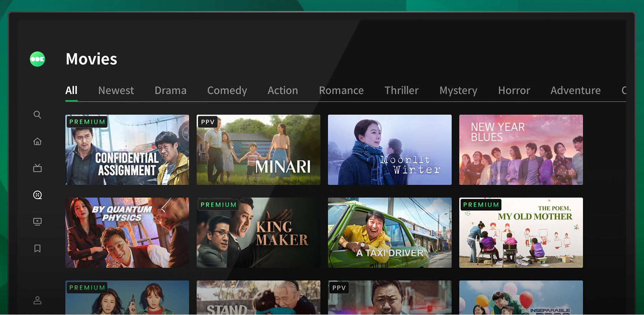Switch to the Adventure tab
Viewport: 644px width, 315px height.
(x=575, y=90)
